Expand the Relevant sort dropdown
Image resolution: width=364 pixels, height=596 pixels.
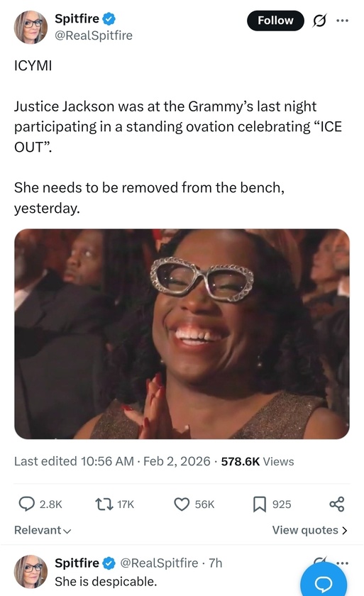point(43,530)
